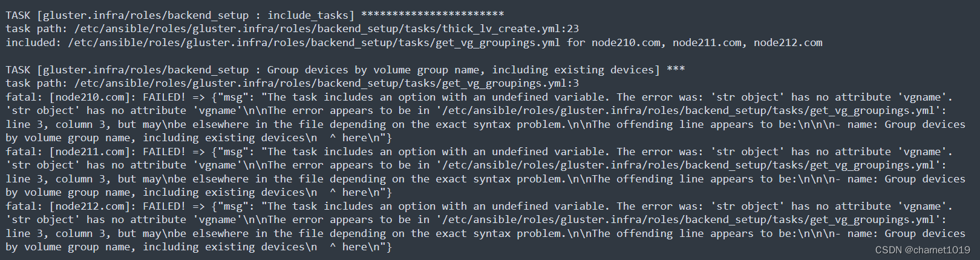Click the include_tasks TASK header line
The height and width of the screenshot is (260, 980).
(x=255, y=15)
